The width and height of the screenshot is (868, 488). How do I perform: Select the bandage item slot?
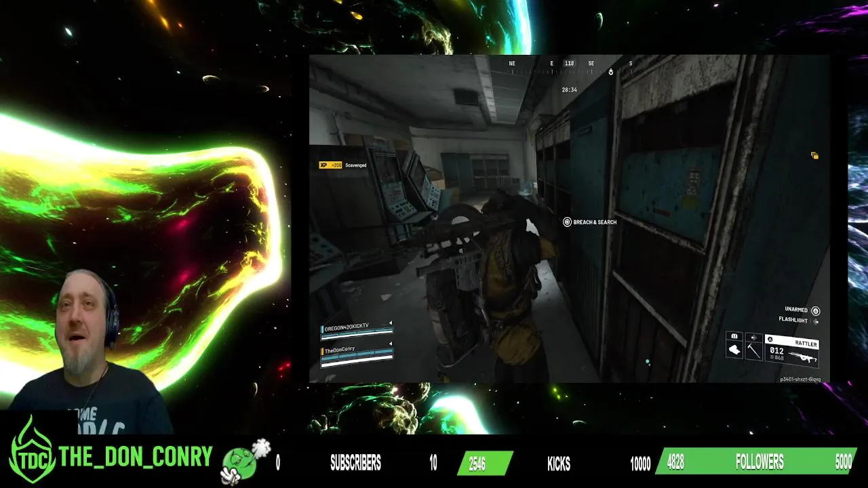click(734, 350)
